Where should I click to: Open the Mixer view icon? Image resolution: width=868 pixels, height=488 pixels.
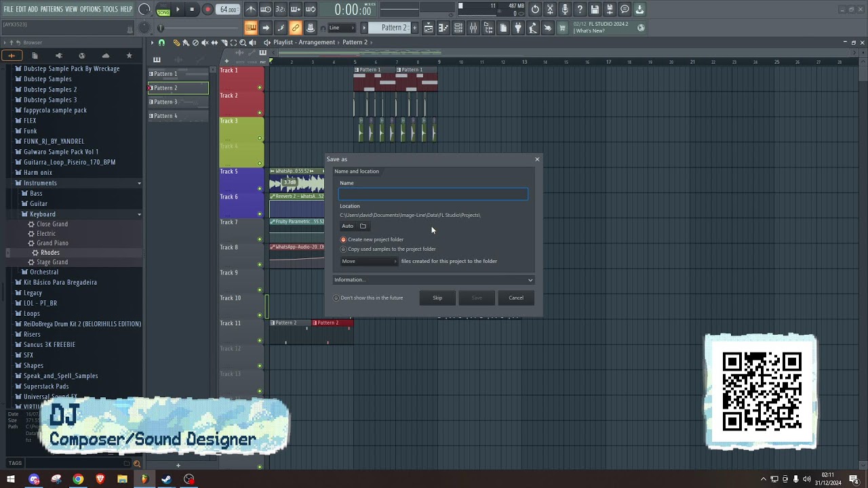click(x=473, y=28)
